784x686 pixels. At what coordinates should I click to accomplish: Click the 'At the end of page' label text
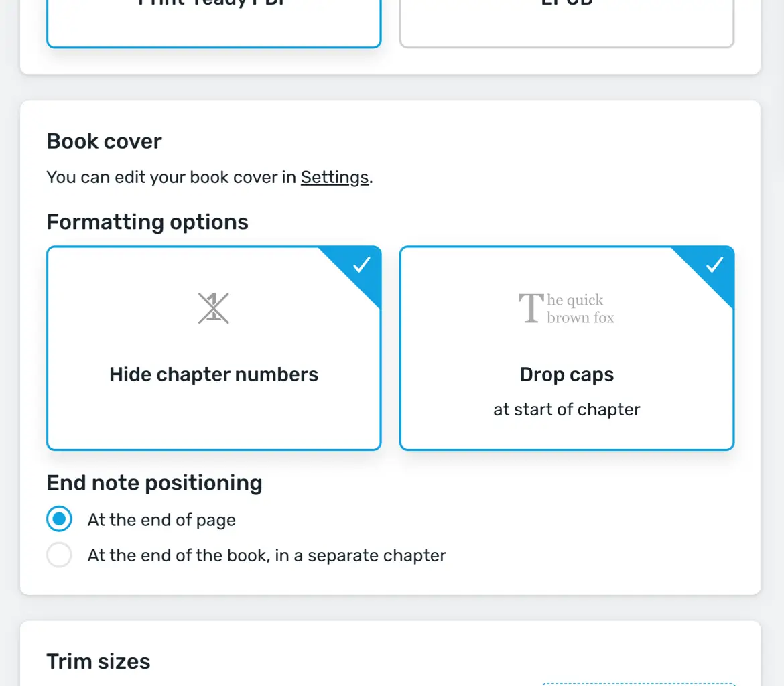pyautogui.click(x=161, y=520)
